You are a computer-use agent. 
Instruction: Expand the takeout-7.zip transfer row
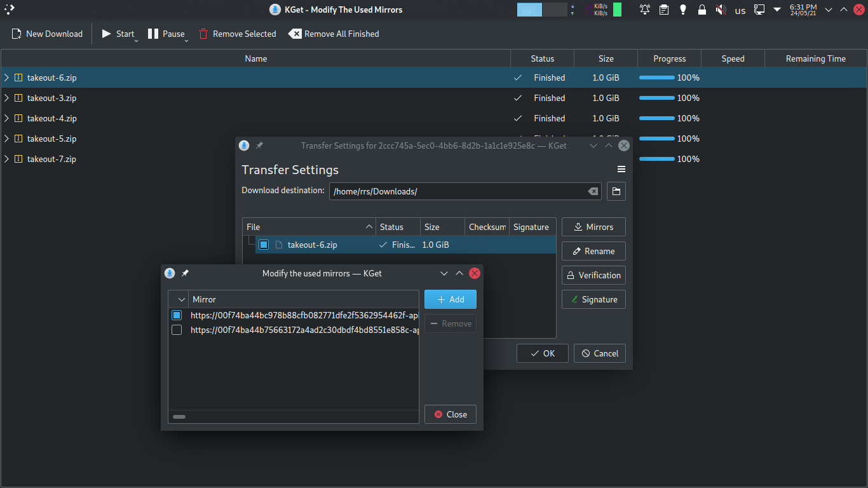pyautogui.click(x=6, y=159)
